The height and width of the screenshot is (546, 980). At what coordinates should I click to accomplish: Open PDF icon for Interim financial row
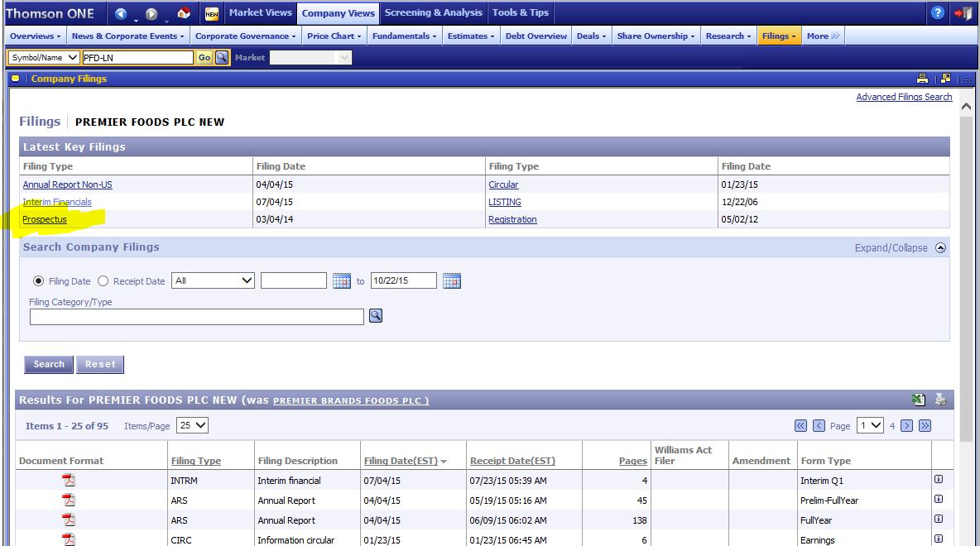69,481
